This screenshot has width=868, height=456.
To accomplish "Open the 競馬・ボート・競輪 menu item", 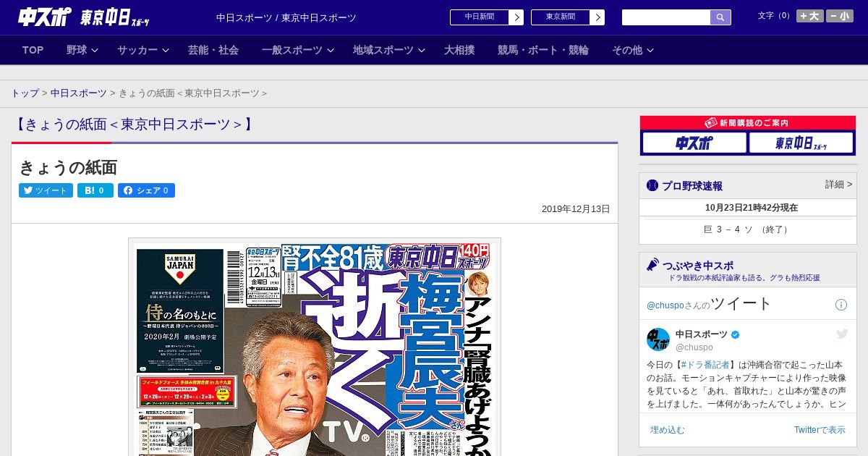I will [543, 50].
